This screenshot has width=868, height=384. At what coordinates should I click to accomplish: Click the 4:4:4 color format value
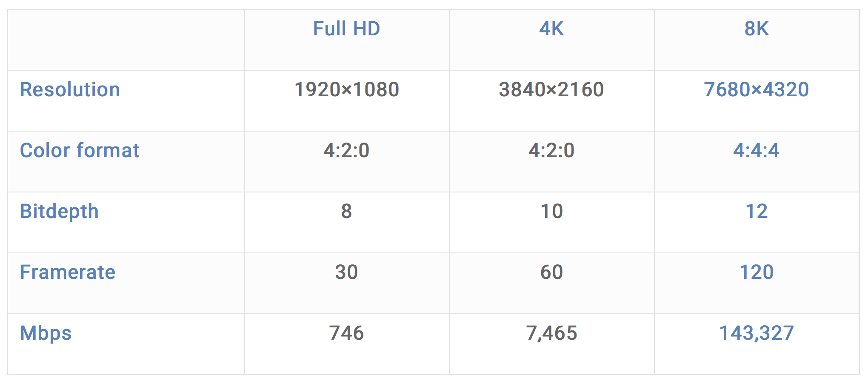coord(757,151)
